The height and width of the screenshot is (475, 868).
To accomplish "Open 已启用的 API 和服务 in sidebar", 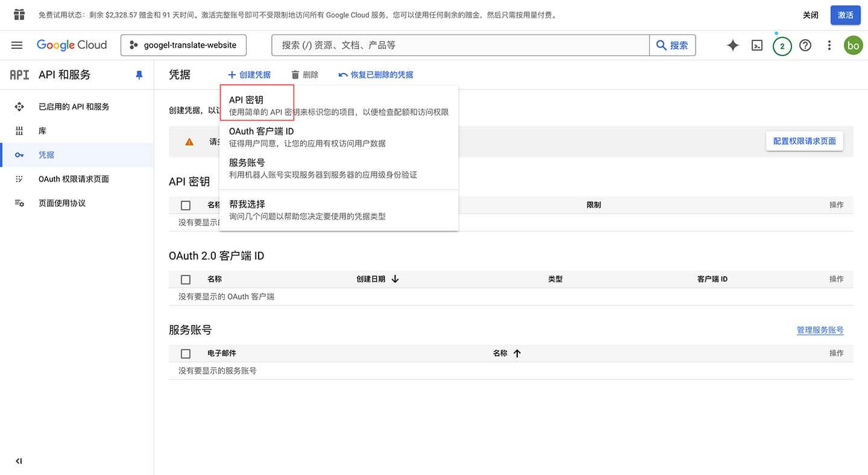I will [x=77, y=107].
